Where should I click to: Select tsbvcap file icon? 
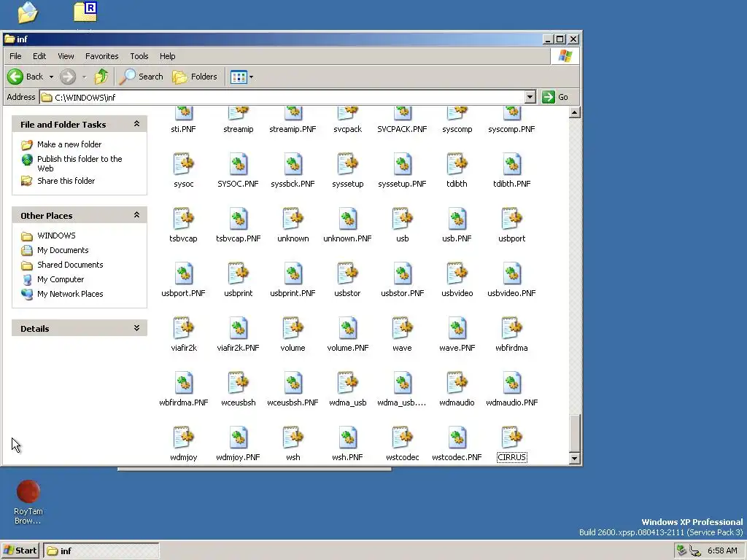click(183, 219)
